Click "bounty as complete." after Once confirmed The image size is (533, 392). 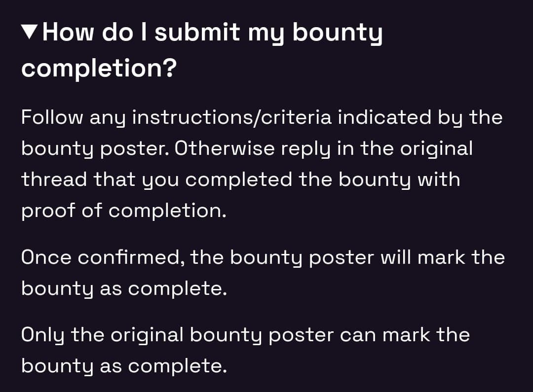(123, 288)
